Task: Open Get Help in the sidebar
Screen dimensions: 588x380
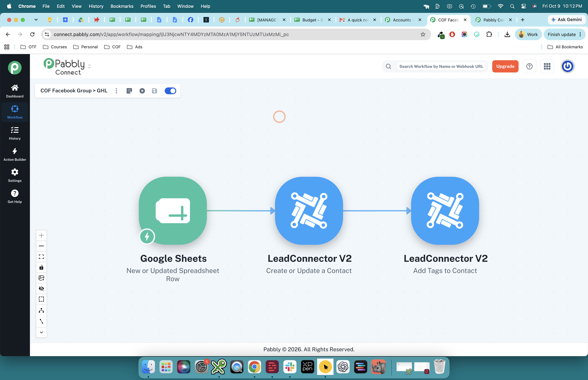Action: [x=15, y=197]
